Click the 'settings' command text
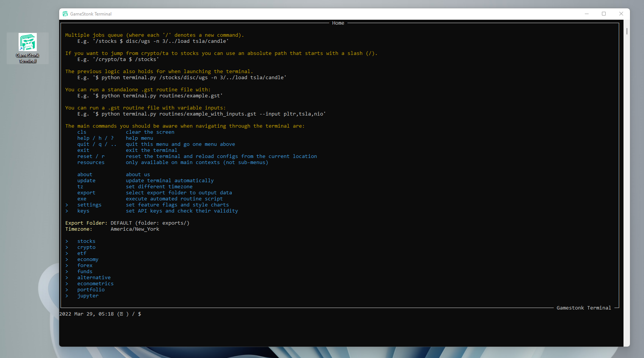Viewport: 644px width, 358px height. [x=90, y=205]
